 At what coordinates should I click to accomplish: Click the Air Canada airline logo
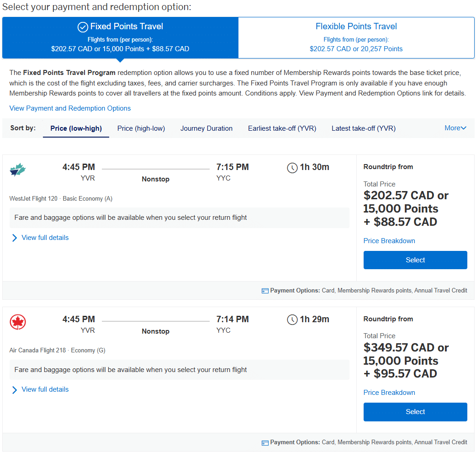(x=17, y=322)
